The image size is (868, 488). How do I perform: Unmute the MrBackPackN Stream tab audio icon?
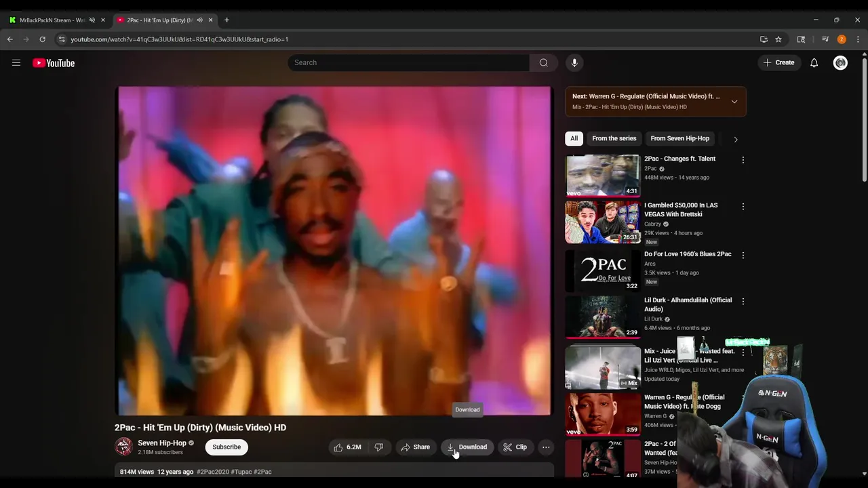click(x=92, y=20)
